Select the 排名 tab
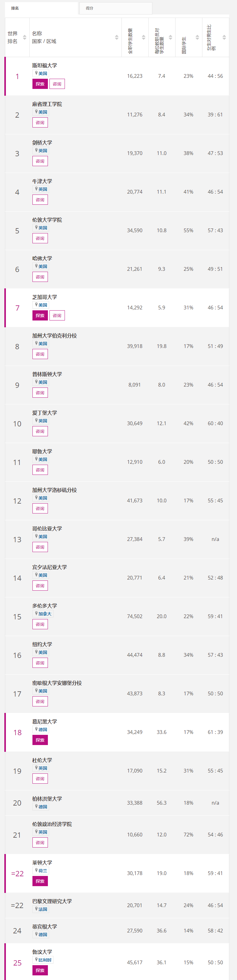Screen dimensions: 237x980 [x=41, y=8]
